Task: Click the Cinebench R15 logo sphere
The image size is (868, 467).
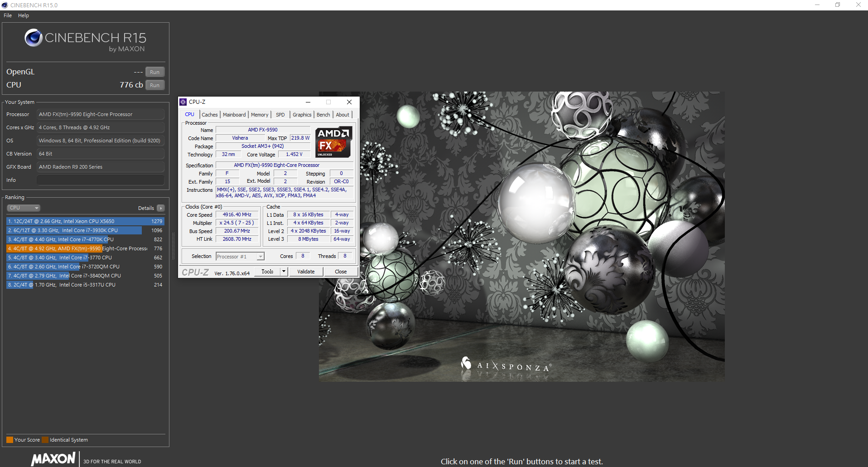Action: [x=34, y=38]
